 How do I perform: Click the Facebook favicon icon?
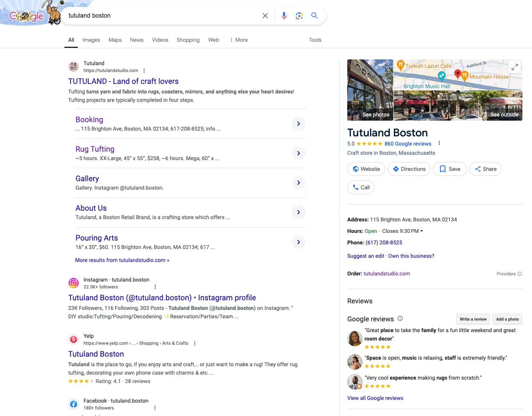(x=74, y=404)
